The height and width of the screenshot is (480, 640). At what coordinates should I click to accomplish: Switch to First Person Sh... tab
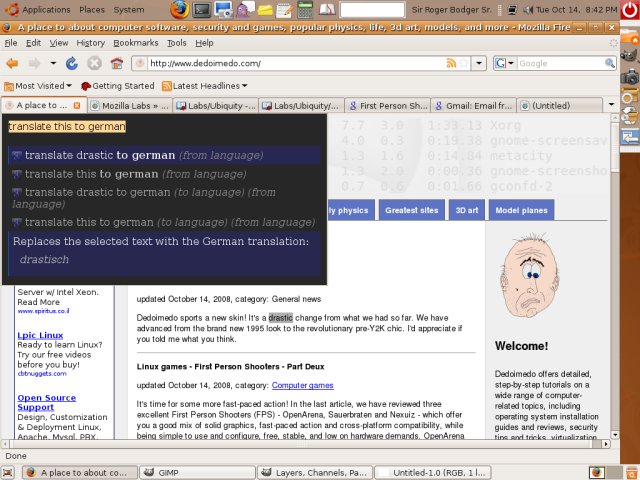point(388,106)
